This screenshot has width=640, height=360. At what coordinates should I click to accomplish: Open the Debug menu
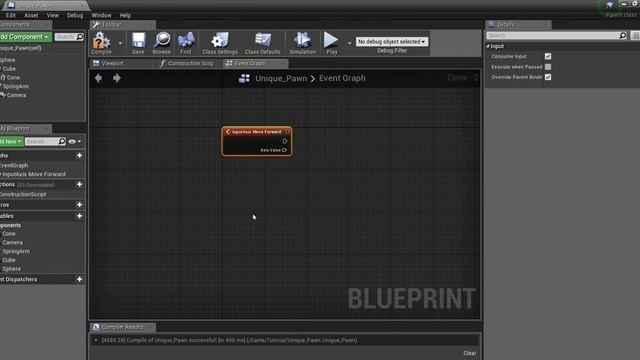[x=75, y=16]
